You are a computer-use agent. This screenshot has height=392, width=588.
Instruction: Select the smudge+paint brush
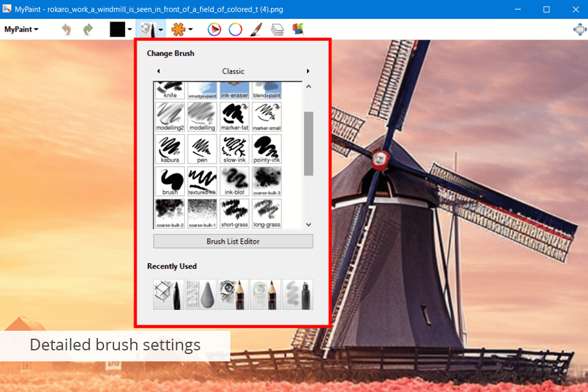pyautogui.click(x=202, y=91)
